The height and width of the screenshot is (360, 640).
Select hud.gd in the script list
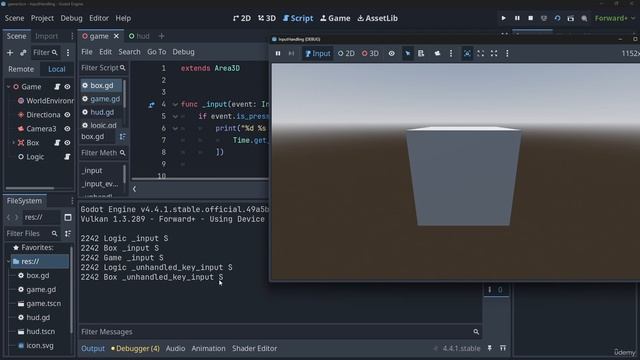(x=101, y=112)
